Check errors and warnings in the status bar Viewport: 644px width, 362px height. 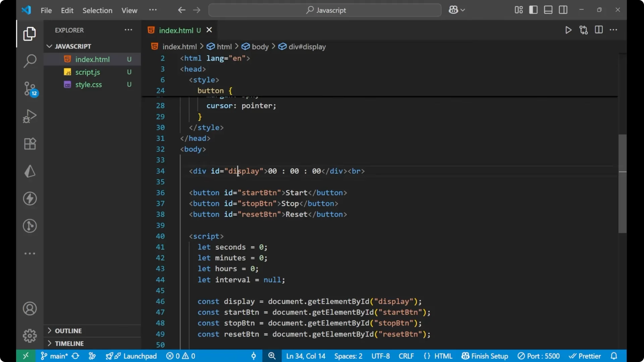[180, 356]
